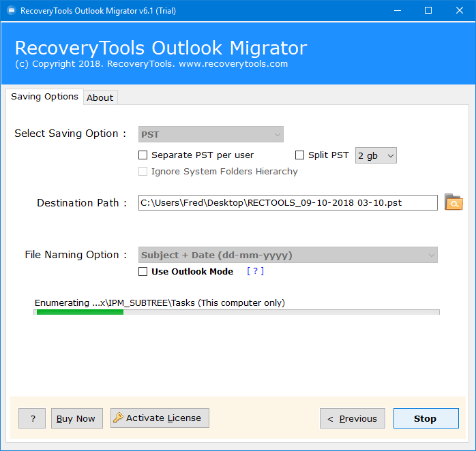Click the Enumerating IPM_SUBTREE\Tasks status text
The width and height of the screenshot is (476, 451).
coord(160,302)
